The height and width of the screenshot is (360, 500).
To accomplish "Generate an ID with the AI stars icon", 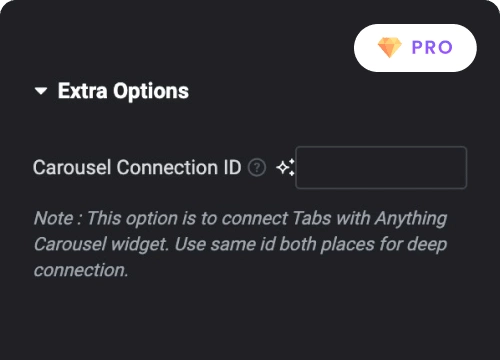I will (x=285, y=167).
